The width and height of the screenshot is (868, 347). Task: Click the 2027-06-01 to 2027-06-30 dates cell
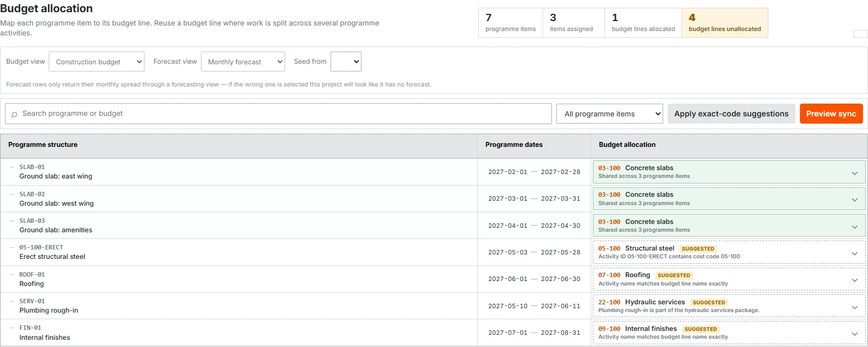point(534,279)
